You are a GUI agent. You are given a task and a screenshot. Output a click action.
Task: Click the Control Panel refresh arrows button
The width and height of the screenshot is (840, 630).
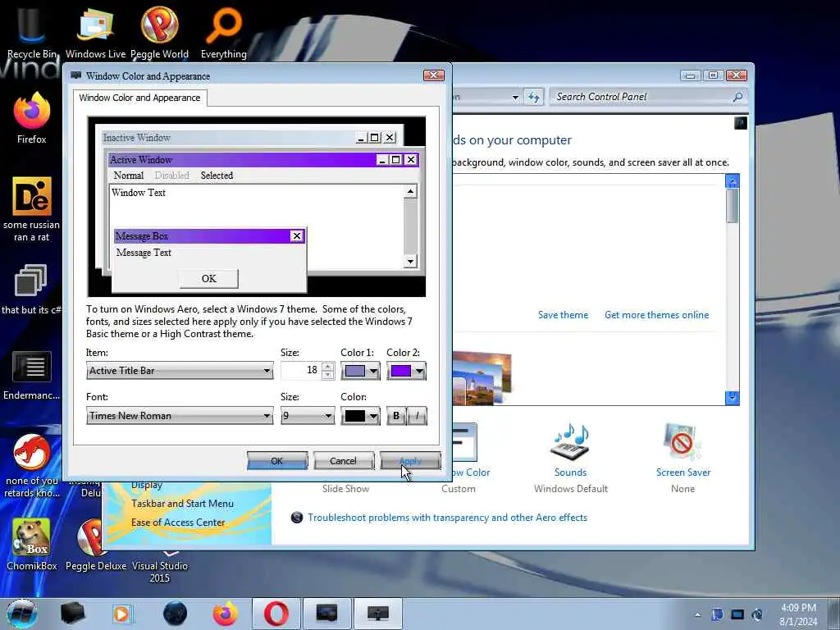tap(533, 97)
